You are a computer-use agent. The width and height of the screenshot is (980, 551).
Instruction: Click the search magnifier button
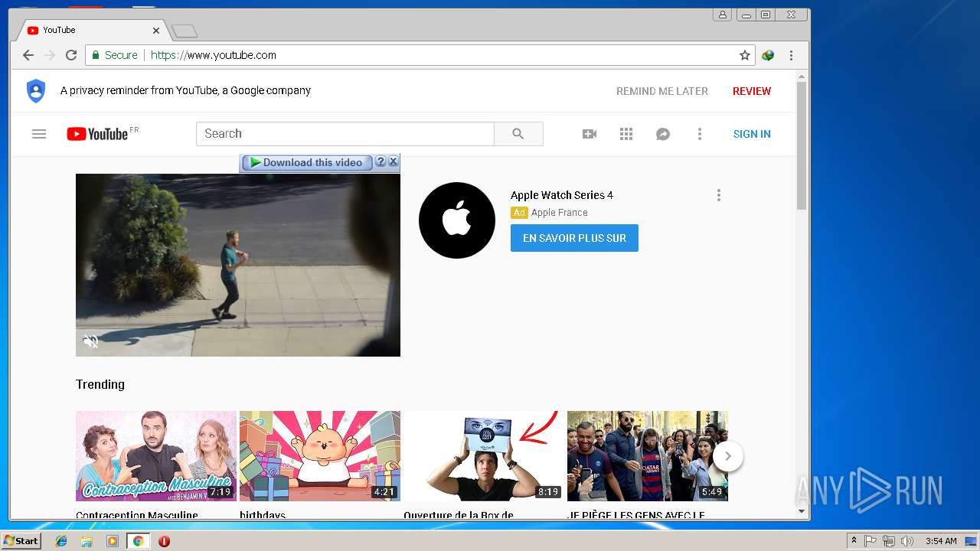[518, 134]
